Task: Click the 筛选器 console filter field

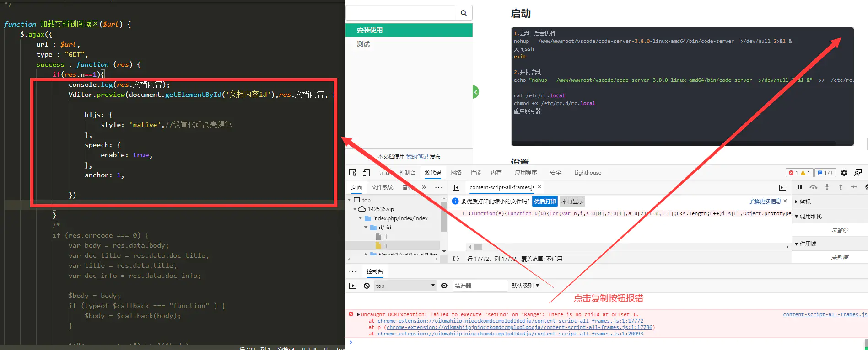Action: tap(480, 286)
